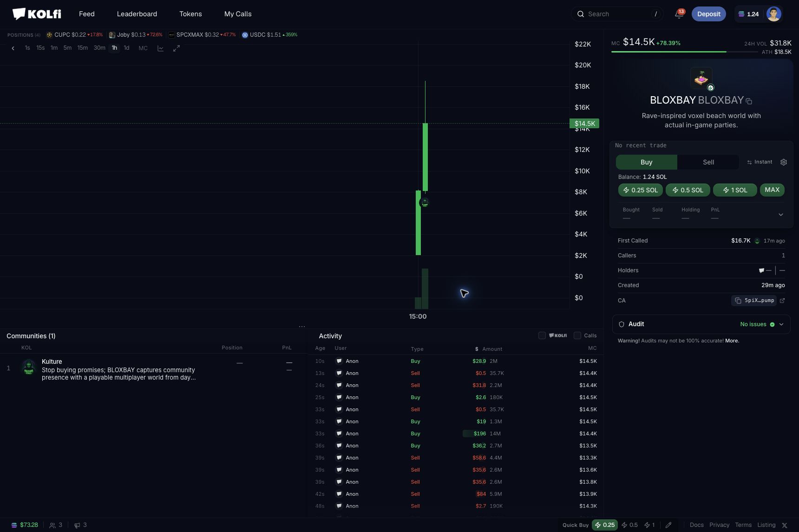Screen dimensions: 799x532
Task: Switch to Sell mode
Action: pyautogui.click(x=708, y=162)
